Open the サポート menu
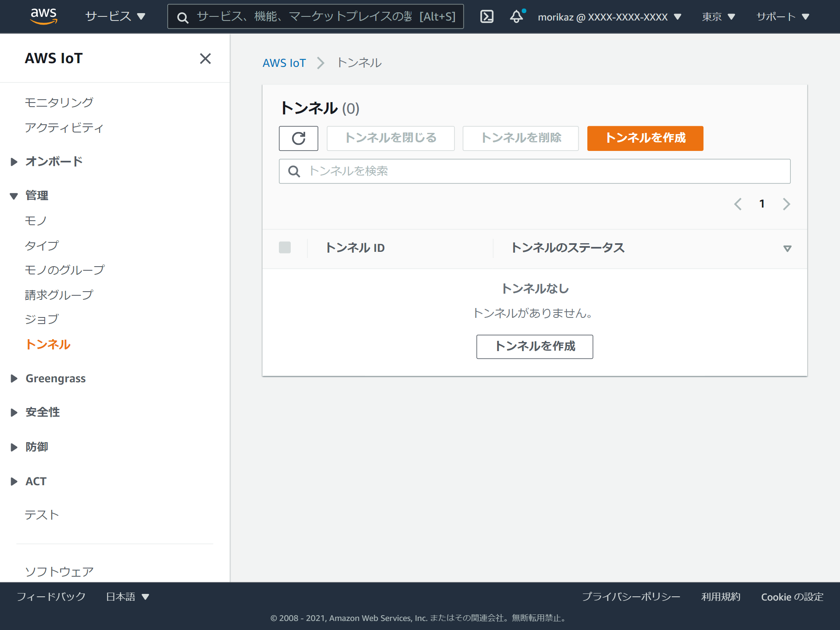This screenshot has height=630, width=840. 783,16
